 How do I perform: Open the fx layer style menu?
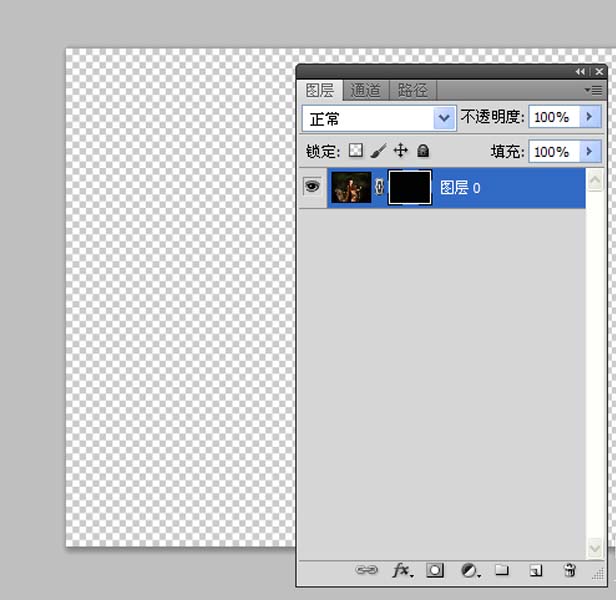tap(401, 570)
